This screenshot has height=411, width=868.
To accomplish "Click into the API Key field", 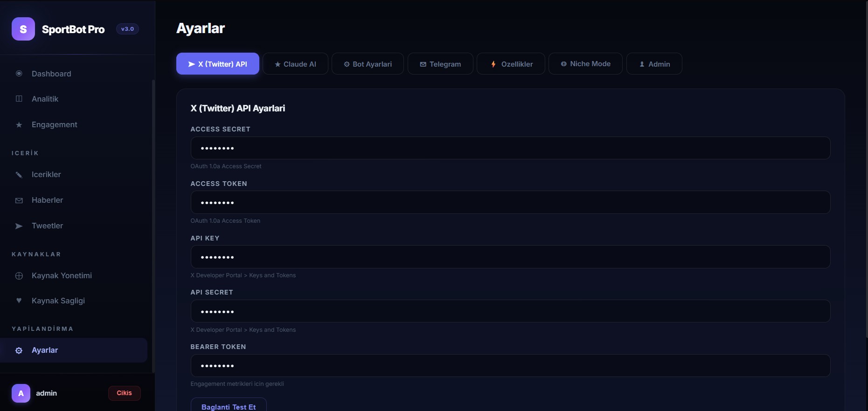I will tap(510, 257).
